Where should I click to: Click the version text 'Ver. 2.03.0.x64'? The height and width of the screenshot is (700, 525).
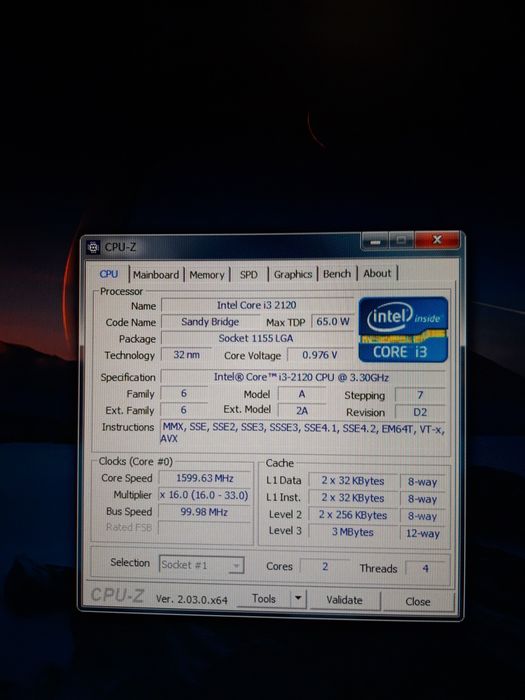[192, 600]
